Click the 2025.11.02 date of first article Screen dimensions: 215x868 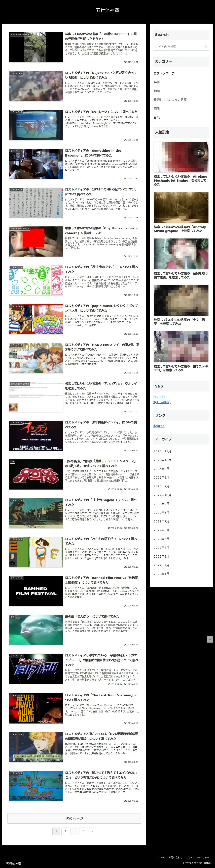[x=131, y=62]
